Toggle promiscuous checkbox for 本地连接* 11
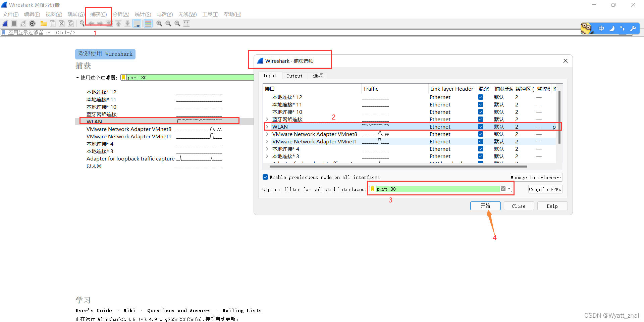The image size is (644, 322). 481,104
